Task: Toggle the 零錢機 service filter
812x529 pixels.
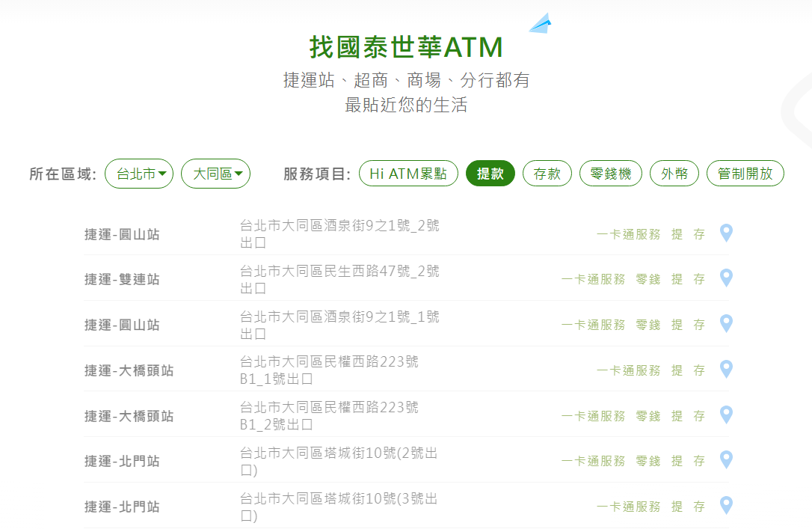Action: [611, 174]
